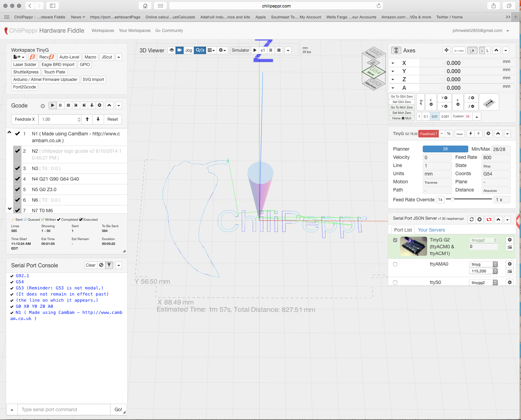This screenshot has width=521, height=420.
Task: Open the Workspaces menu
Action: pos(103,31)
